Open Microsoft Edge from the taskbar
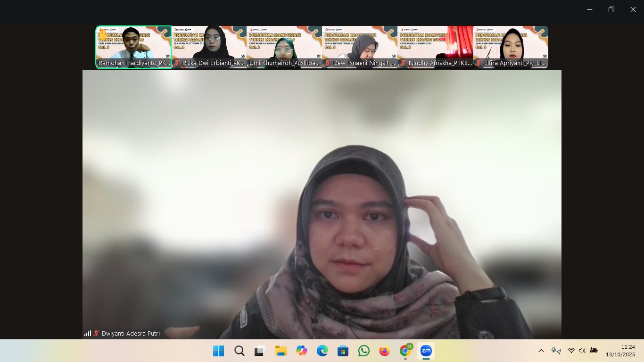This screenshot has height=362, width=644. tap(322, 351)
